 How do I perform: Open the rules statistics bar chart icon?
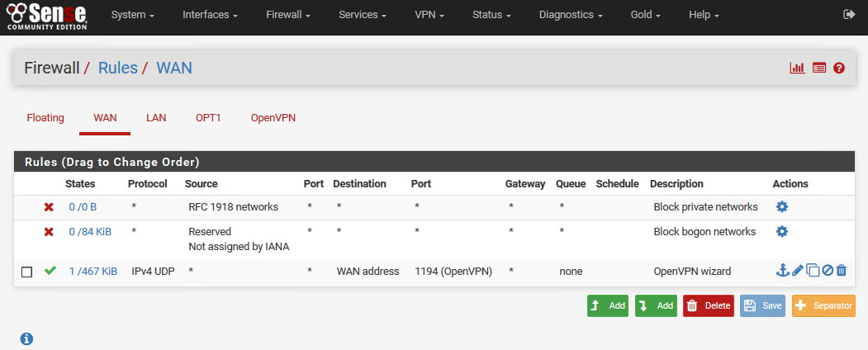pos(797,68)
